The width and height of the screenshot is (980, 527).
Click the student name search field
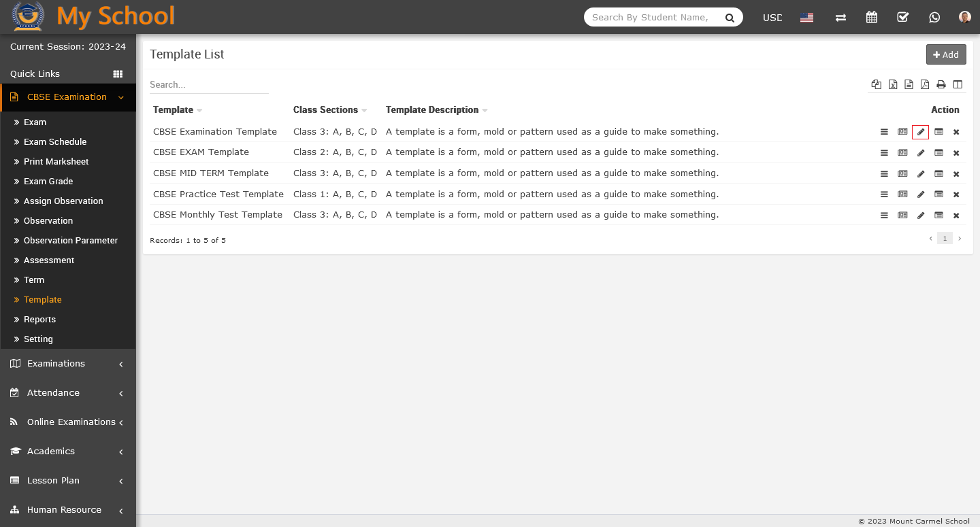pyautogui.click(x=651, y=17)
